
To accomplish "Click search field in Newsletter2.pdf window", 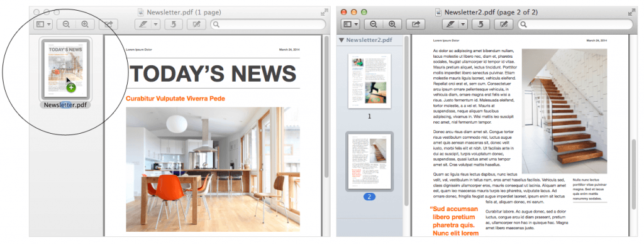I will (575, 24).
